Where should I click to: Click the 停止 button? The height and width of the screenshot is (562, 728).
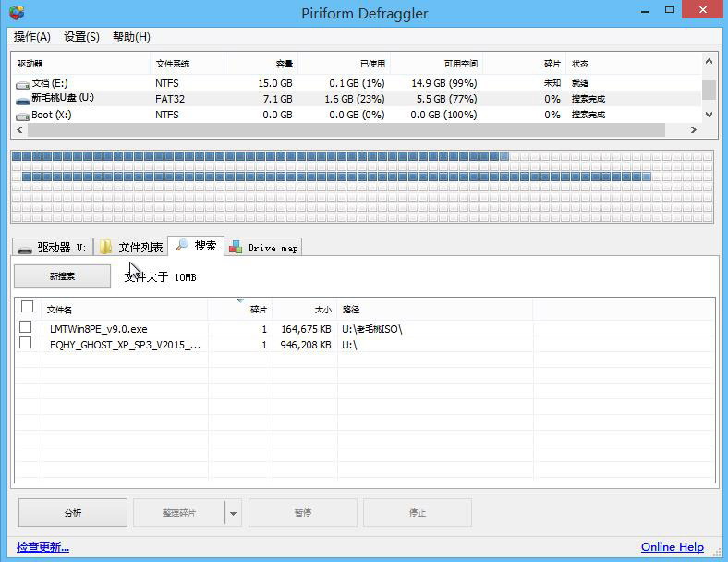point(418,513)
